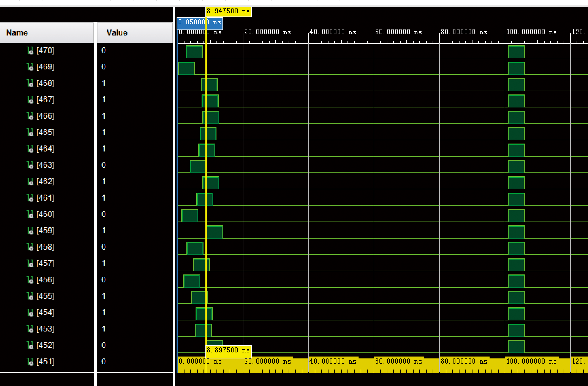The height and width of the screenshot is (386, 588).
Task: Select the signal icon for [460]
Action: pyautogui.click(x=30, y=214)
